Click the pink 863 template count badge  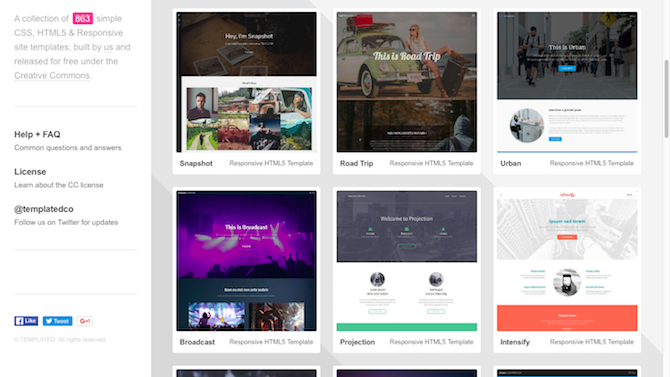[x=82, y=18]
